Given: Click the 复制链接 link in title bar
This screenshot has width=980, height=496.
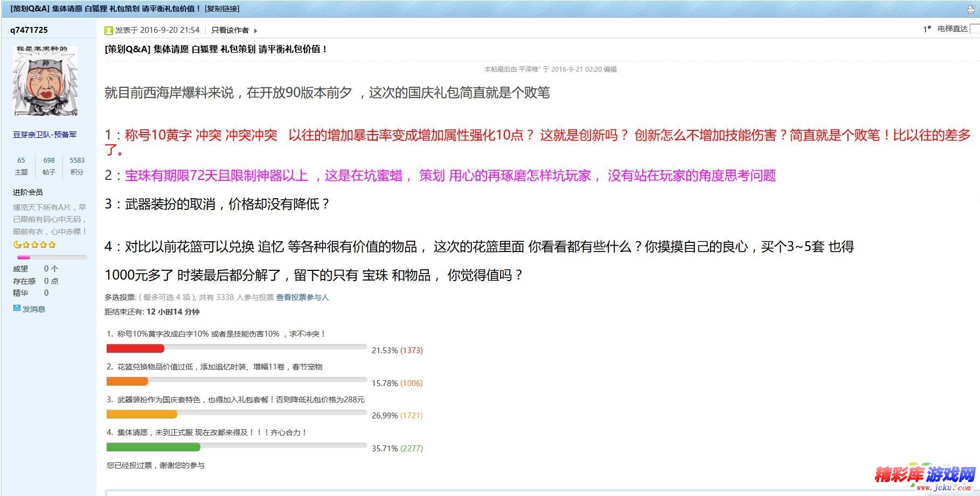Looking at the screenshot, I should [222, 9].
